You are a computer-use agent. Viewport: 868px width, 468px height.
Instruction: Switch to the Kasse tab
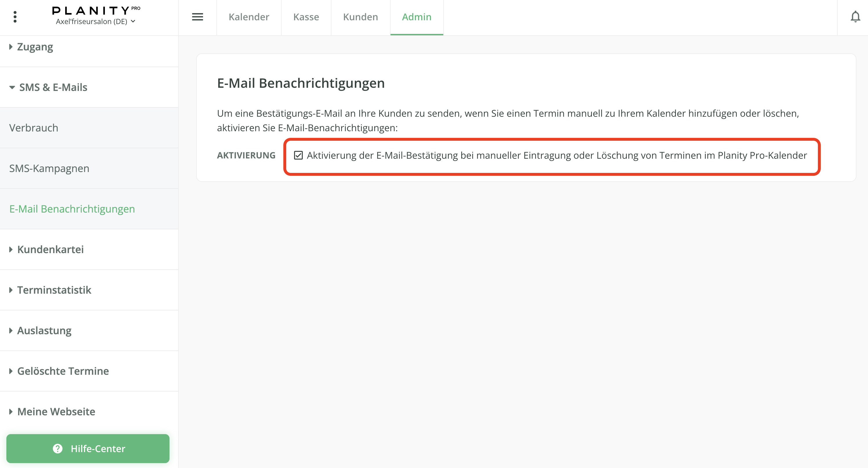(x=306, y=17)
